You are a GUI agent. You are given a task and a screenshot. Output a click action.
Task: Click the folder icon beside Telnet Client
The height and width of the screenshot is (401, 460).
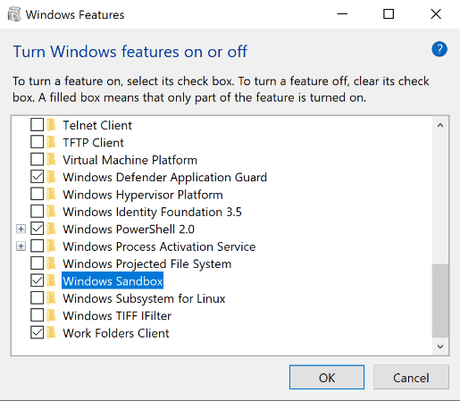[51, 125]
